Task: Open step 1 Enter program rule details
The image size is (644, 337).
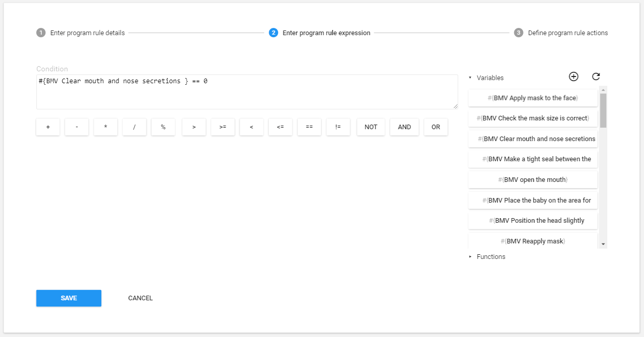Action: [81, 33]
